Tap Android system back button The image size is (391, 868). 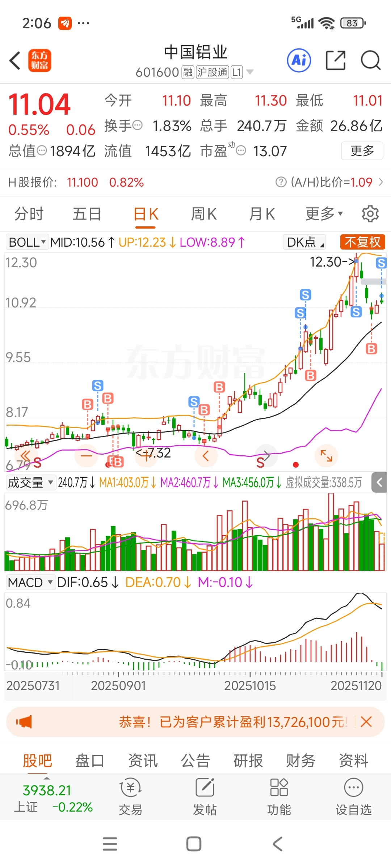tap(278, 844)
